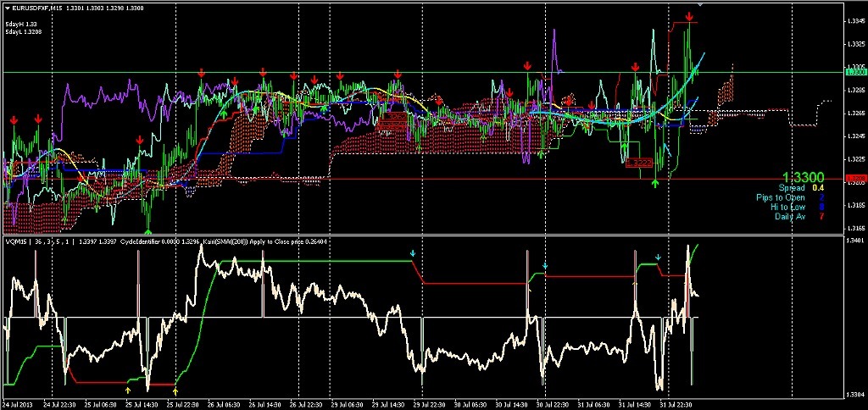The height and width of the screenshot is (410, 868).
Task: Click the green 1.3300 price-axis tag
Action: click(x=856, y=73)
